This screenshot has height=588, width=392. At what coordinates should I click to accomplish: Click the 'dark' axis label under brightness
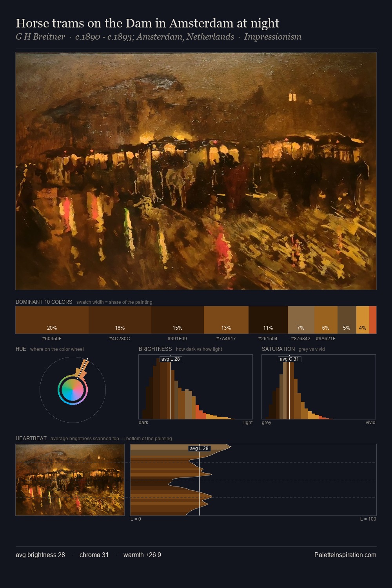coord(143,423)
